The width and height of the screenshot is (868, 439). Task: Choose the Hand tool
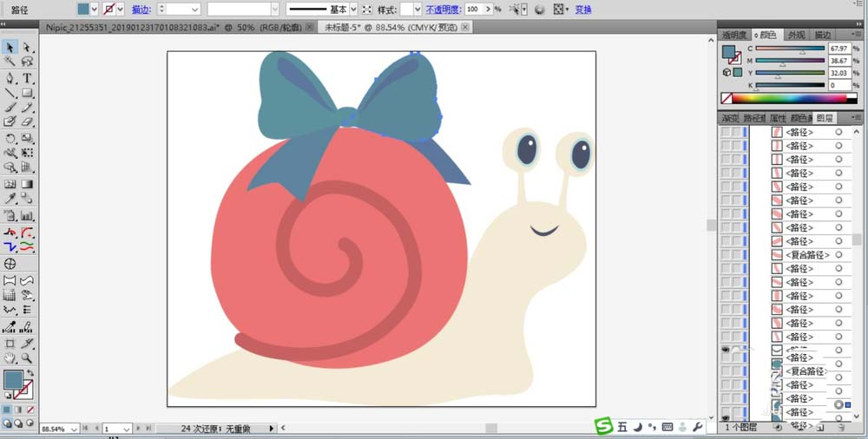[x=10, y=357]
